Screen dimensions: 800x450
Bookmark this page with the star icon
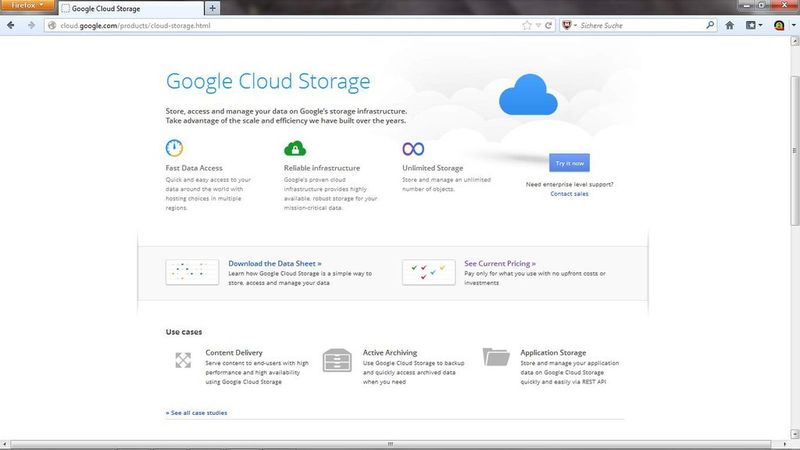(527, 25)
